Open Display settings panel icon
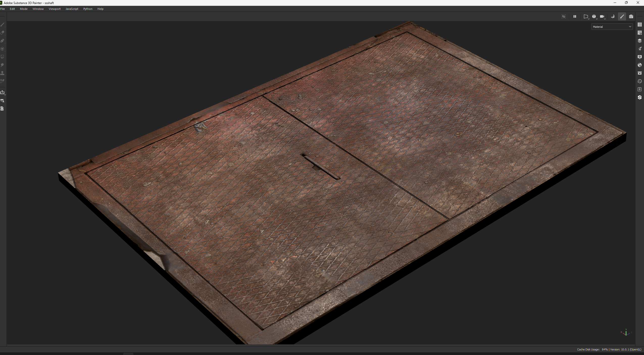Viewport: 644px width, 355px height. point(640,57)
